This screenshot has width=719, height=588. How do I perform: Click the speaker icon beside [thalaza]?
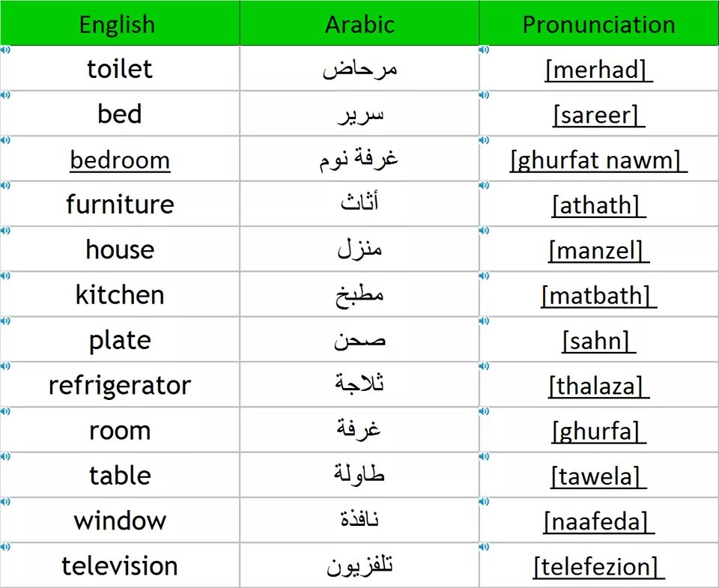pos(485,366)
